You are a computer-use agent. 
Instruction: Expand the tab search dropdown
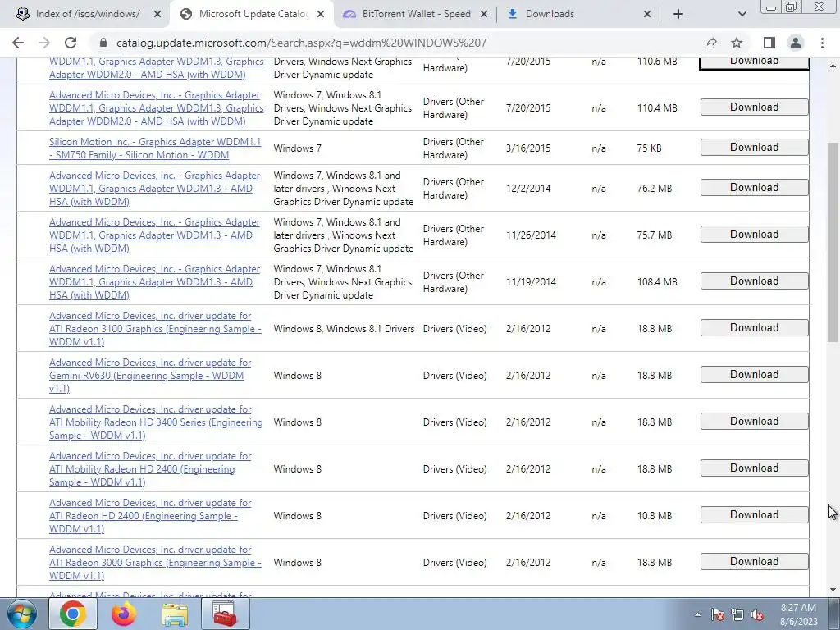point(742,15)
